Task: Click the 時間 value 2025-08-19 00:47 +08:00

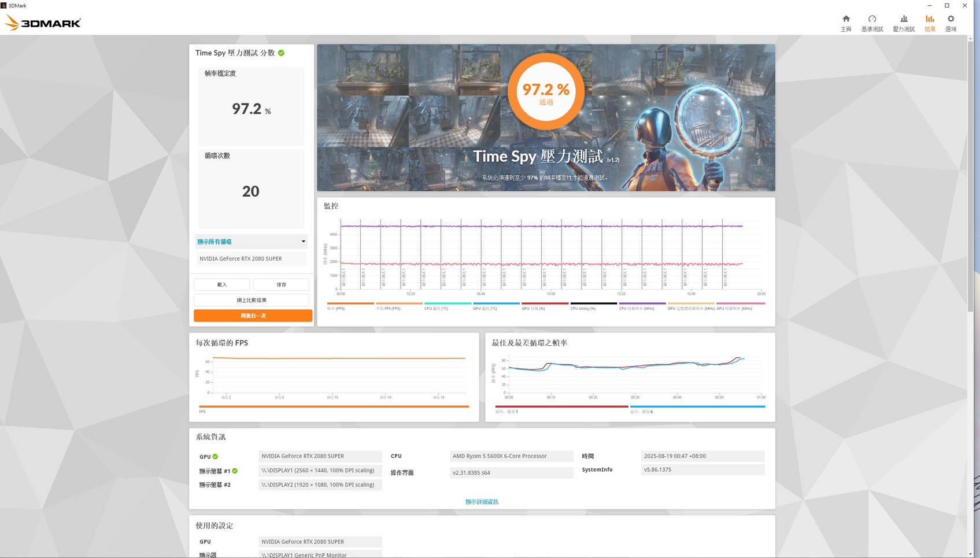Action: (702, 456)
